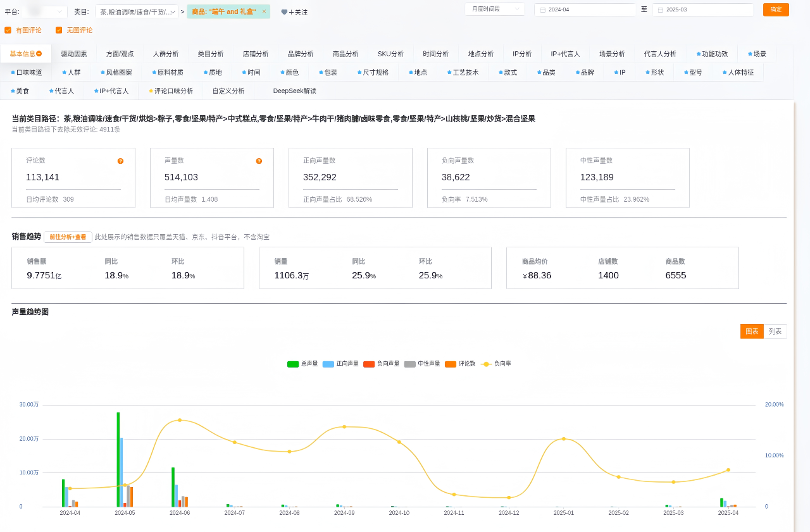Open the starred 风格图案 tab
Viewport: 810px width, 532px height.
(116, 72)
